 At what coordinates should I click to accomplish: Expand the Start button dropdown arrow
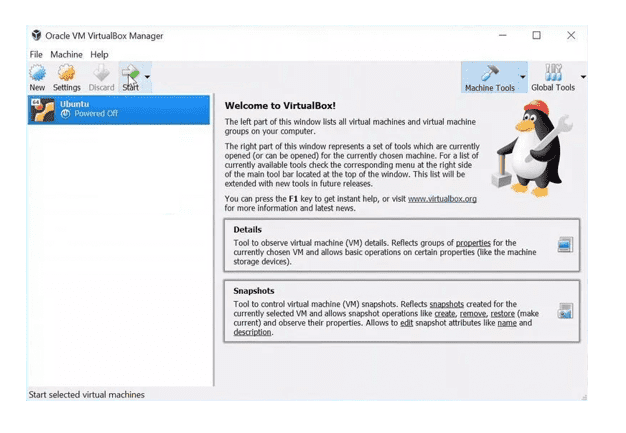pos(147,77)
